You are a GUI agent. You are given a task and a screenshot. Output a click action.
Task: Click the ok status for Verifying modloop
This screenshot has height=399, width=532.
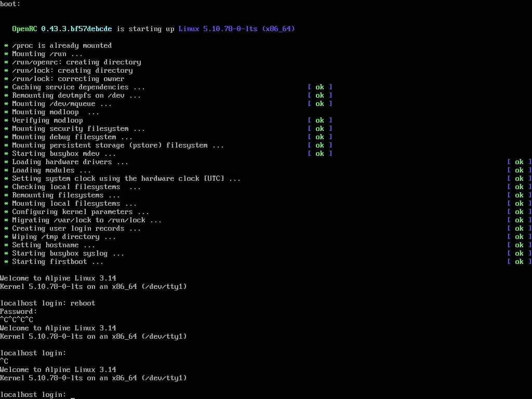coord(320,121)
